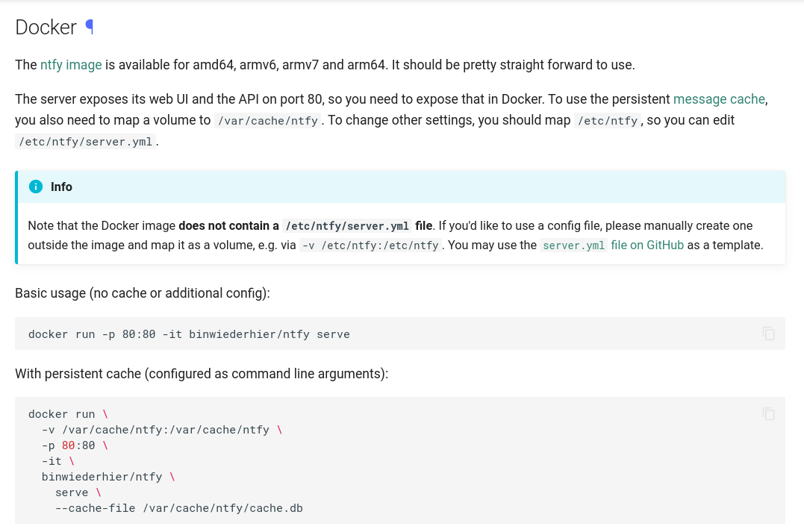
Task: Open the "ntfy image" hyperlink
Action: coord(70,65)
